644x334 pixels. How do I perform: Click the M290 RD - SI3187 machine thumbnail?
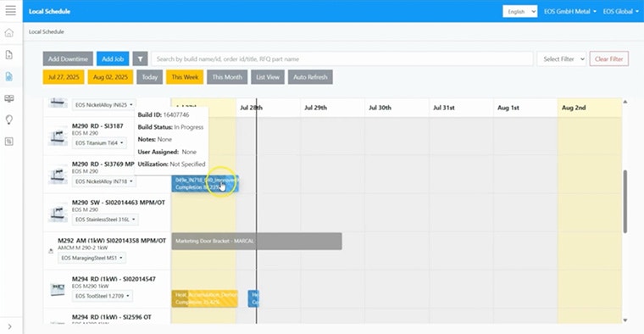(58, 136)
